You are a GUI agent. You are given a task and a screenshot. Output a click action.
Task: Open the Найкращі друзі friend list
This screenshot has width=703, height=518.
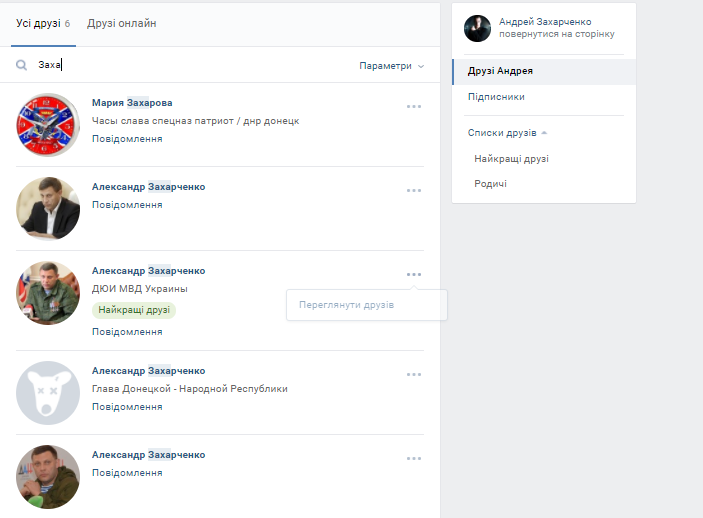pos(511,158)
